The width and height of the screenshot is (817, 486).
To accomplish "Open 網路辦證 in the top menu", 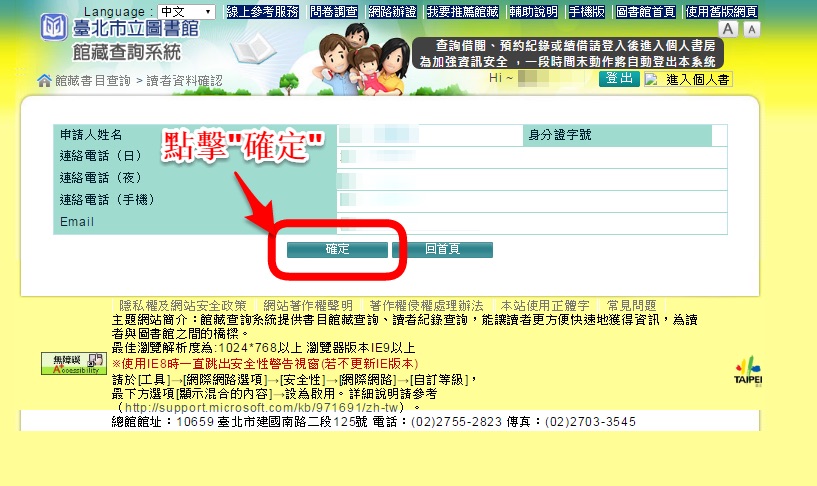I will pos(392,11).
